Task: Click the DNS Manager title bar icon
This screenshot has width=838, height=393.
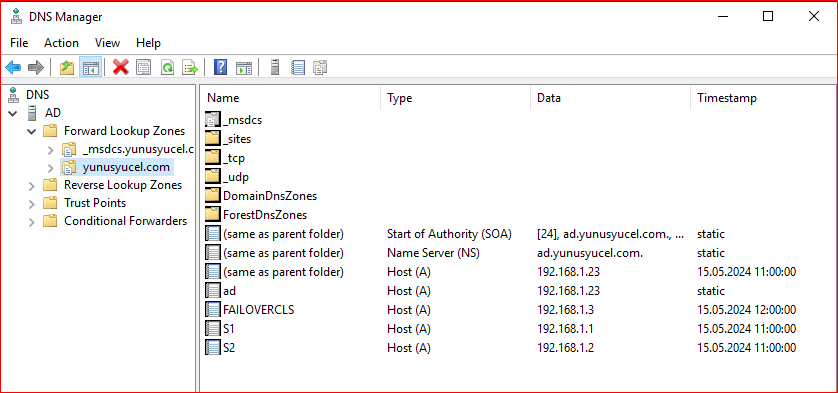Action: click(17, 17)
